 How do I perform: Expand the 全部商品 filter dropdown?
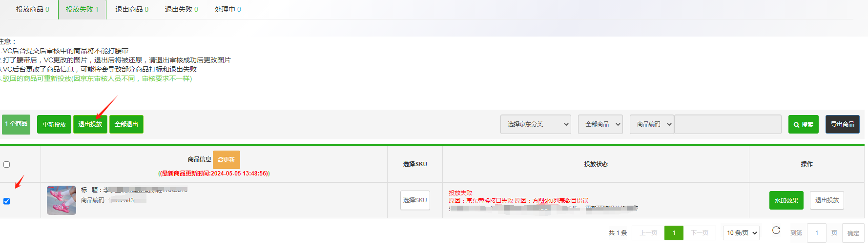(600, 124)
